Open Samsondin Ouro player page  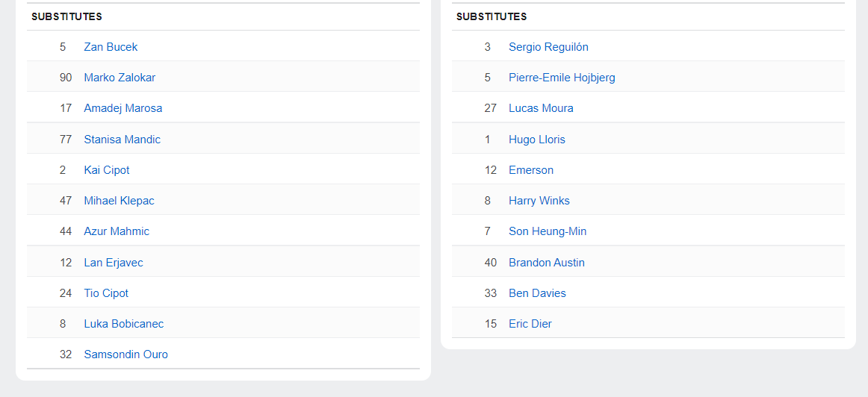(125, 354)
